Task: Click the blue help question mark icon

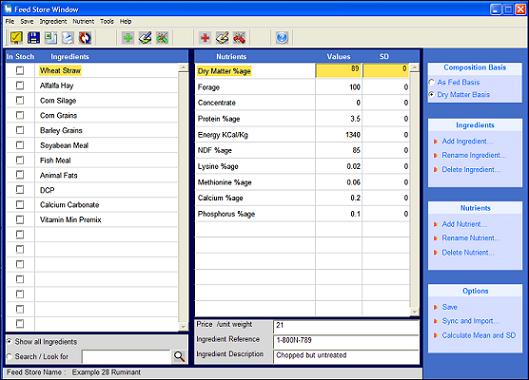Action: click(282, 37)
